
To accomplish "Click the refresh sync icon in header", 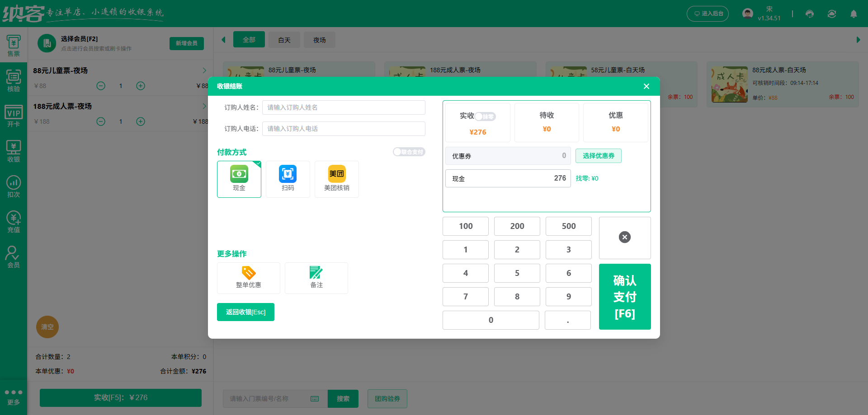I will [x=832, y=14].
